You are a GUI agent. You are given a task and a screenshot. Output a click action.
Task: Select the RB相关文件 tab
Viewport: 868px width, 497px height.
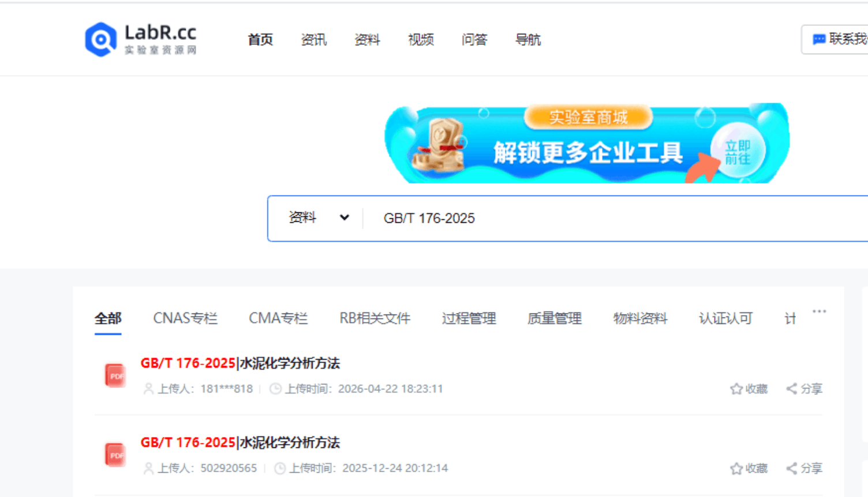[375, 318]
